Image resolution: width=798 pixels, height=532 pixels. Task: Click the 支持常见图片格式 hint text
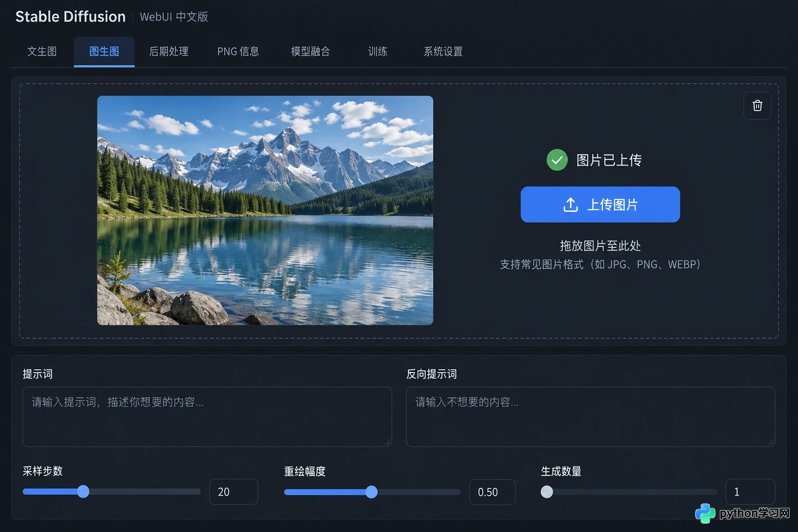(600, 264)
